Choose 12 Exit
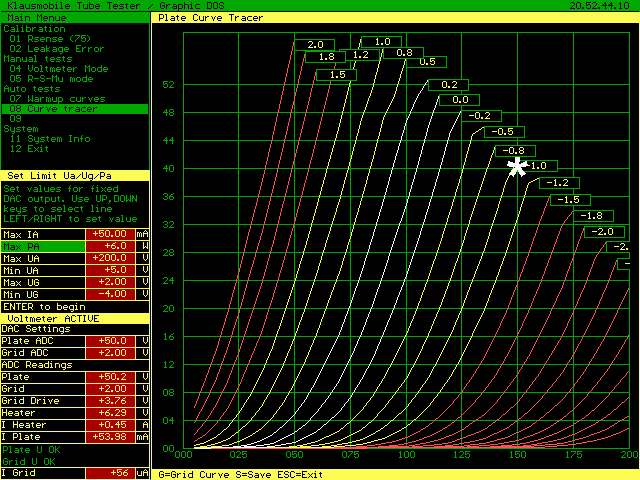The image size is (640, 480). 29,149
